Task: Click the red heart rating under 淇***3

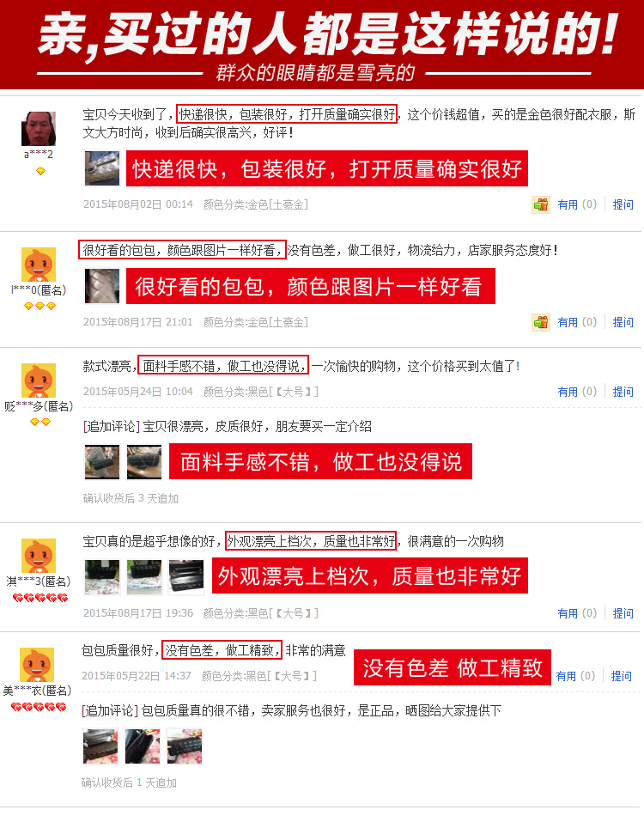Action: pos(40,598)
